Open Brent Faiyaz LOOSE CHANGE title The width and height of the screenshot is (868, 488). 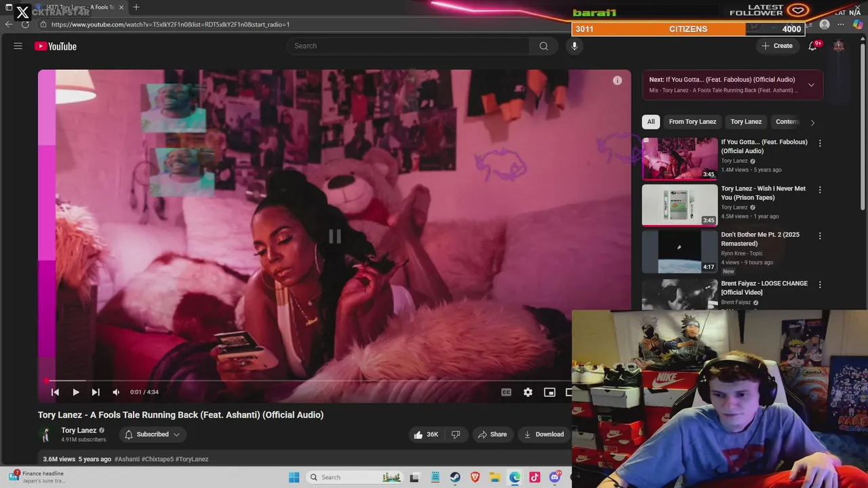764,287
